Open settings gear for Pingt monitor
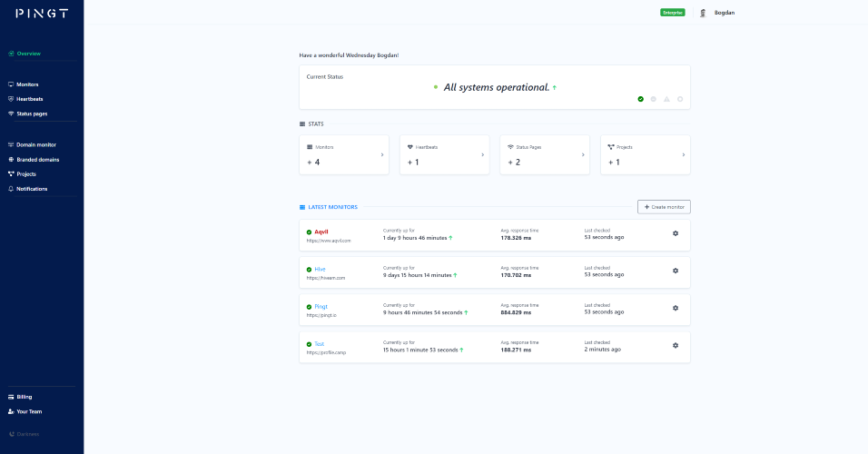The image size is (868, 454). (x=676, y=308)
